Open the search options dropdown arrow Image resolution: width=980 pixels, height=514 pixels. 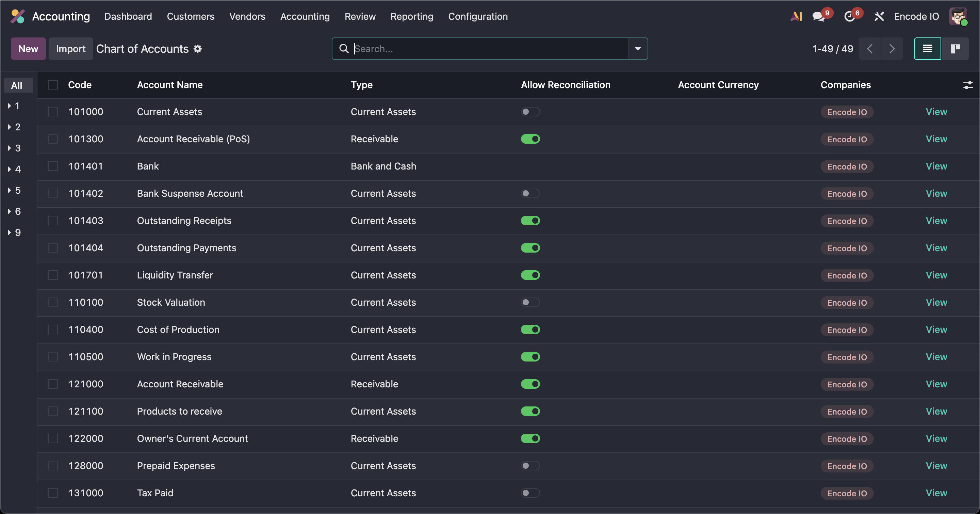pyautogui.click(x=638, y=49)
